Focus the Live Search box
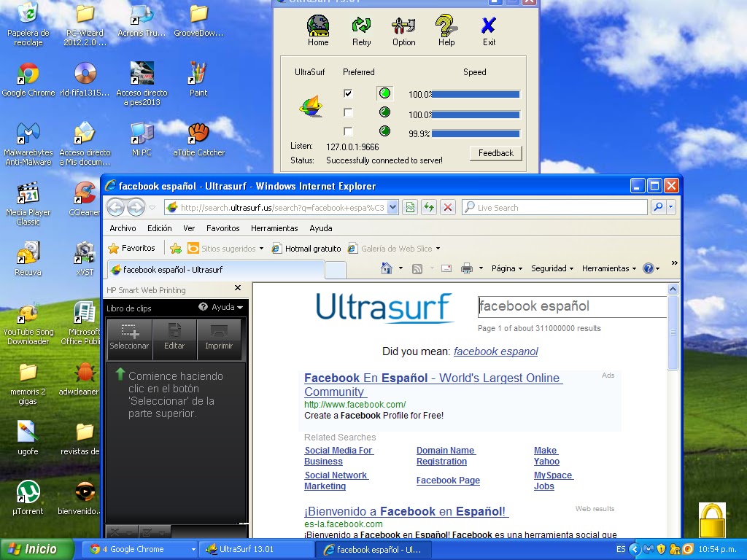747x560 pixels. tap(554, 208)
